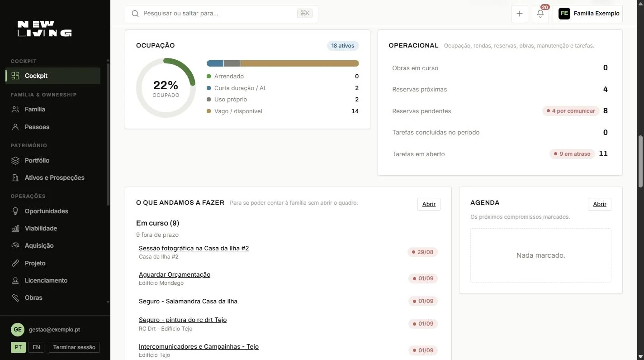Screen dimensions: 644x360
Task: Switch language to EN
Action: pyautogui.click(x=36, y=347)
